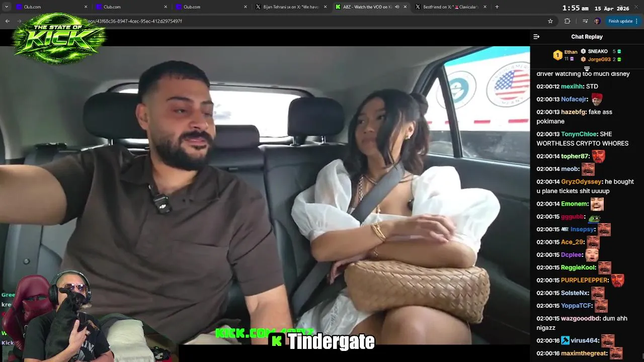Open the browser three-dot menu

tap(636, 21)
